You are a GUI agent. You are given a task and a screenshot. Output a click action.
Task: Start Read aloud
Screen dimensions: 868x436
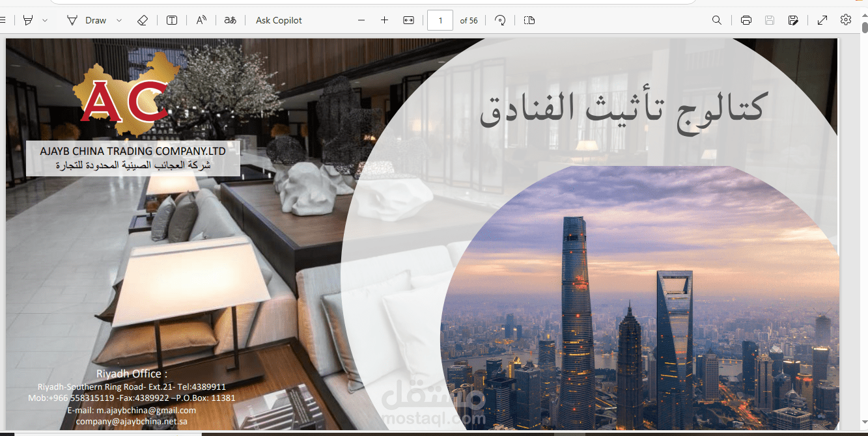201,20
